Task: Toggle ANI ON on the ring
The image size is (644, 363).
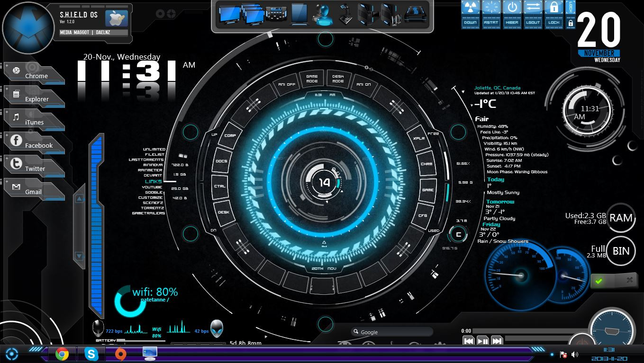Action: (x=363, y=85)
